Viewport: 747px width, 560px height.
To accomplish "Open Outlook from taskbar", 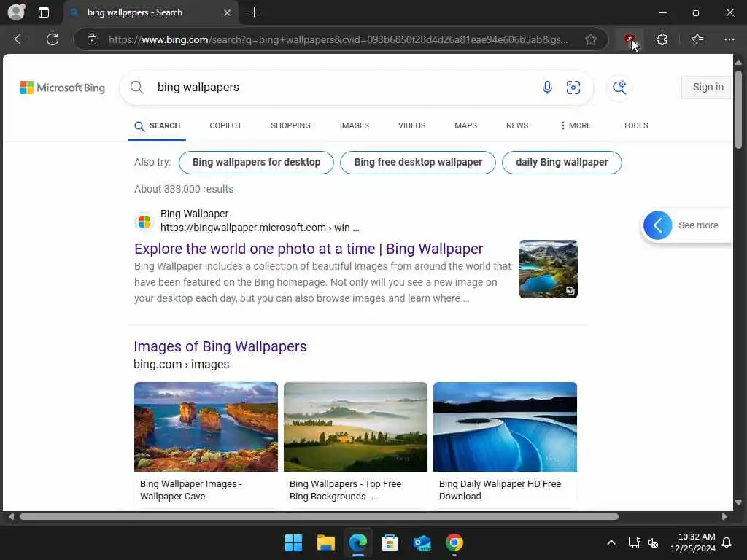I will (422, 542).
